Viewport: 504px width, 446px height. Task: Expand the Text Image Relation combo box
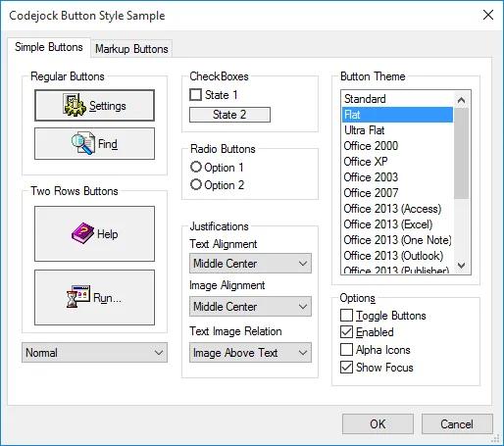click(250, 353)
